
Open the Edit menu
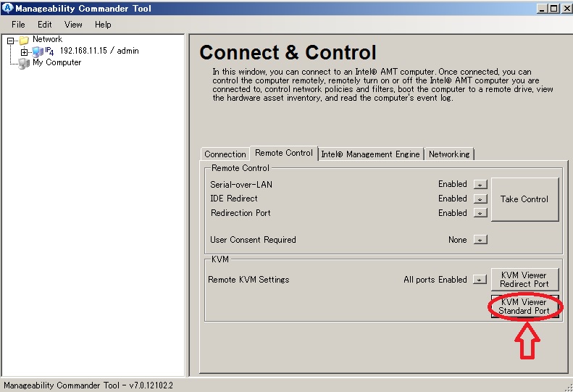point(45,25)
